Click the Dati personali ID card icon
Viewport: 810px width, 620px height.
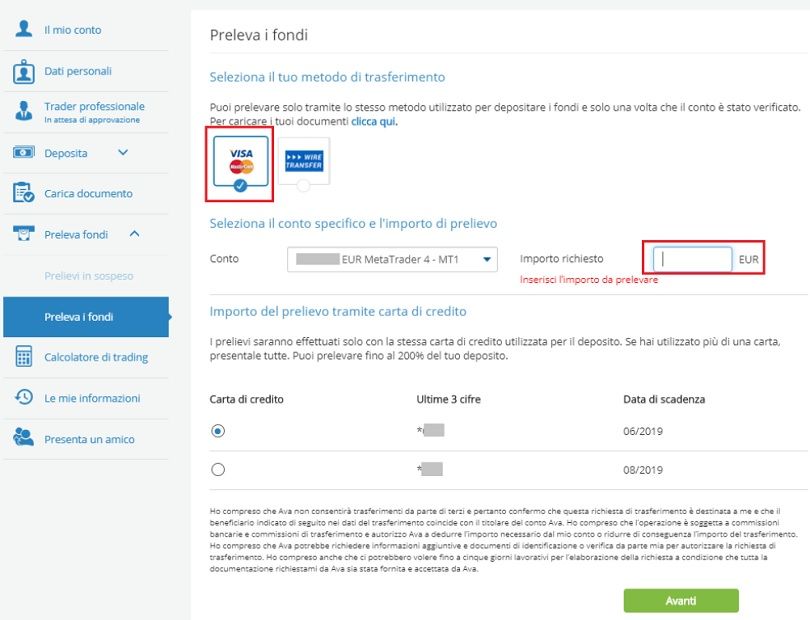point(24,71)
